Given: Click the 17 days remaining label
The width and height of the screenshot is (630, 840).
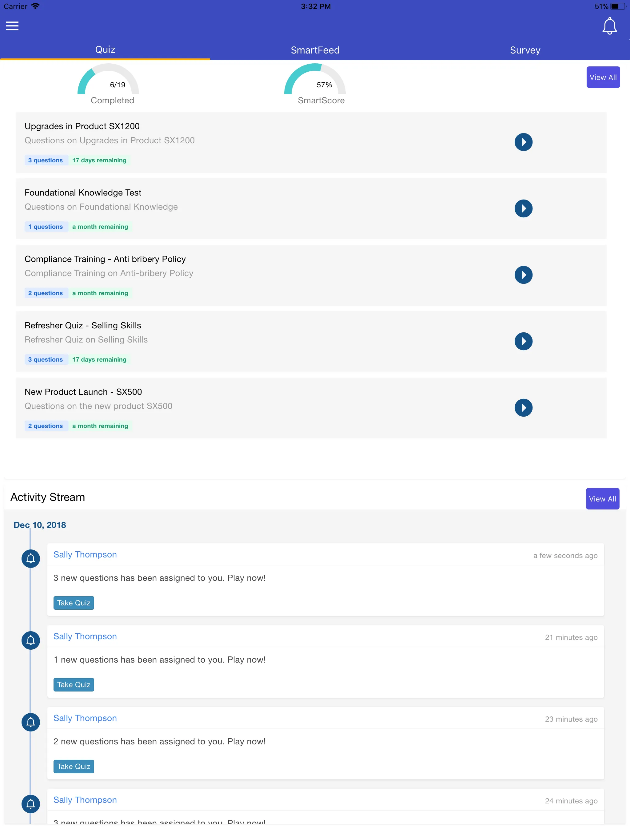Looking at the screenshot, I should pyautogui.click(x=99, y=160).
